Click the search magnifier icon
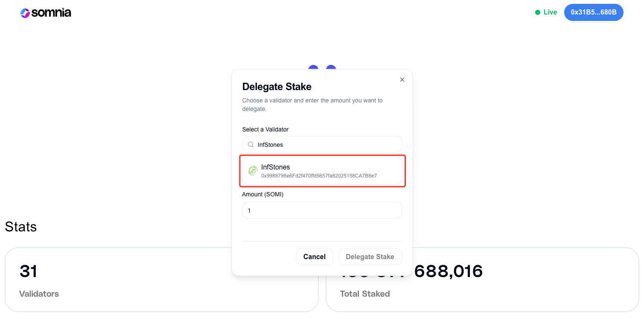The width and height of the screenshot is (644, 324). [x=251, y=145]
